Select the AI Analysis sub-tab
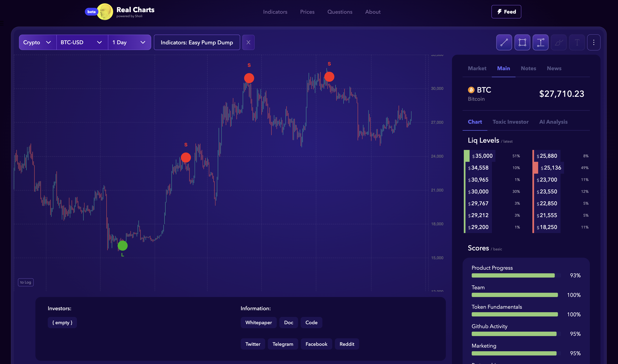 pyautogui.click(x=553, y=122)
